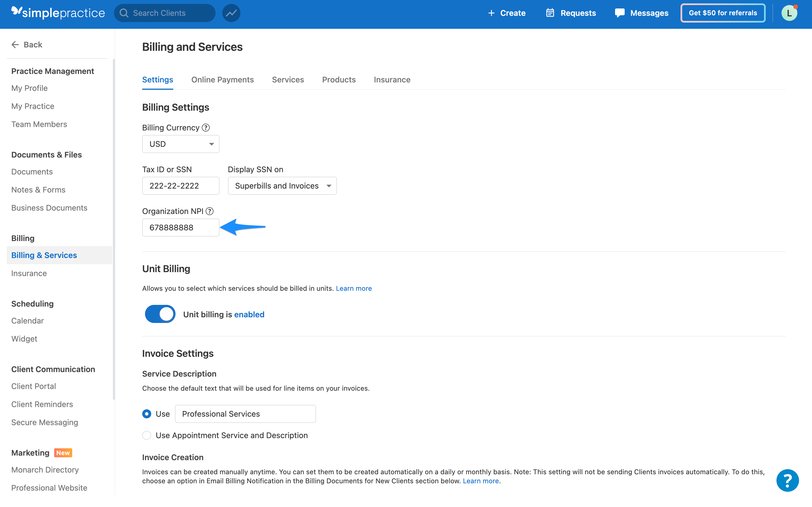
Task: Click the Organization NPI help icon
Action: pos(209,211)
